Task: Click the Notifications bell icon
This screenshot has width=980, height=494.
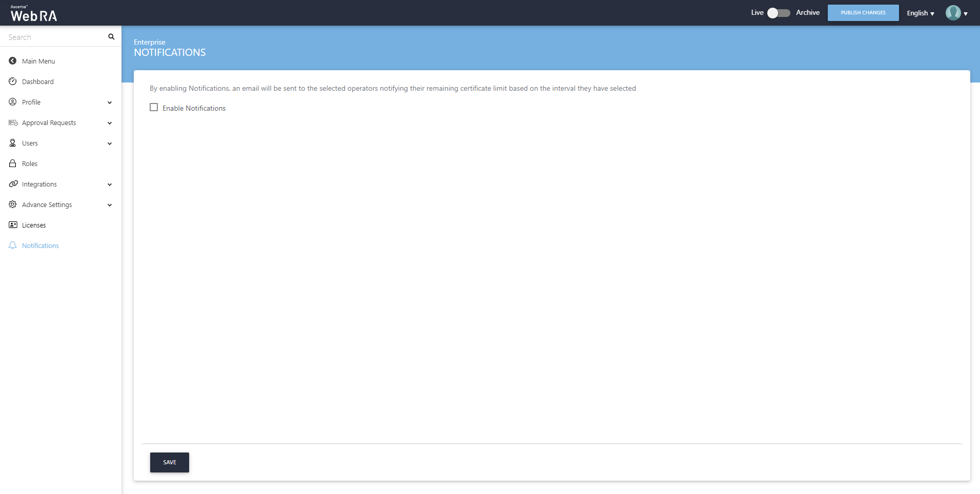Action: tap(13, 245)
